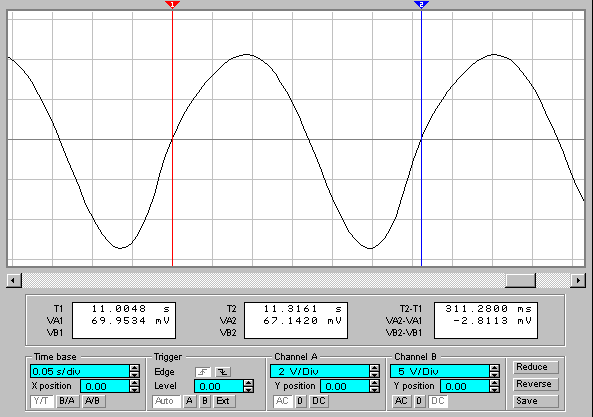Set Channel B coupling to AC
The height and width of the screenshot is (417, 593).
(x=401, y=401)
